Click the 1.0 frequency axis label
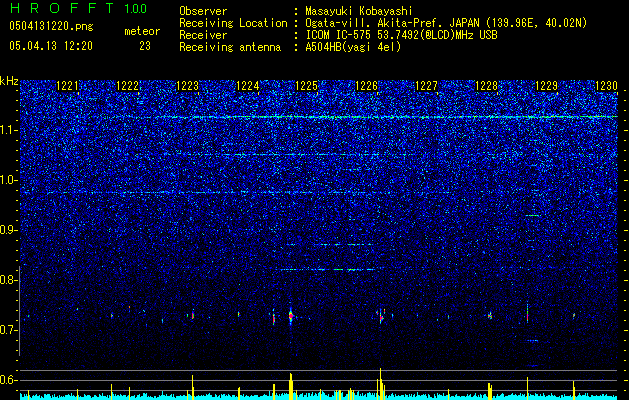The width and height of the screenshot is (629, 400). click(x=9, y=180)
